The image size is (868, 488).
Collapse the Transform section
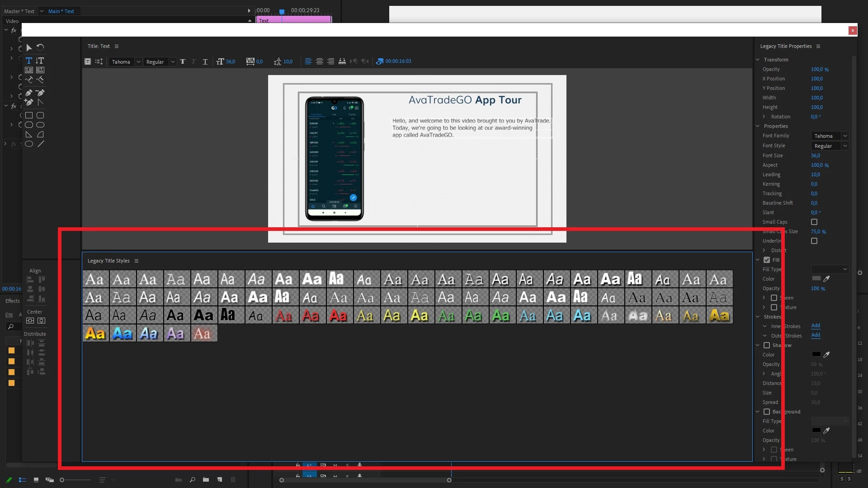click(x=758, y=60)
